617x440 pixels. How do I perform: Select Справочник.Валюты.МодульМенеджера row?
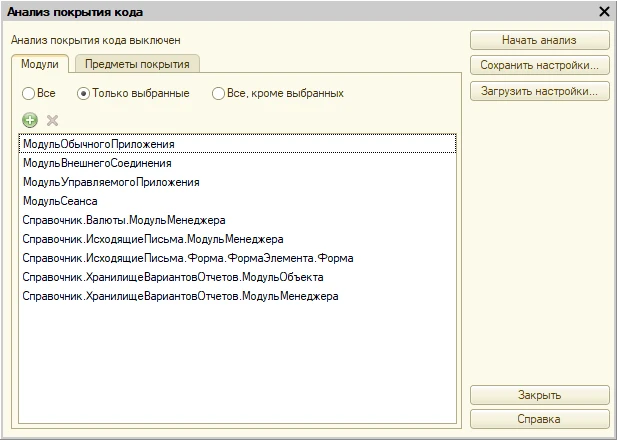tap(237, 220)
